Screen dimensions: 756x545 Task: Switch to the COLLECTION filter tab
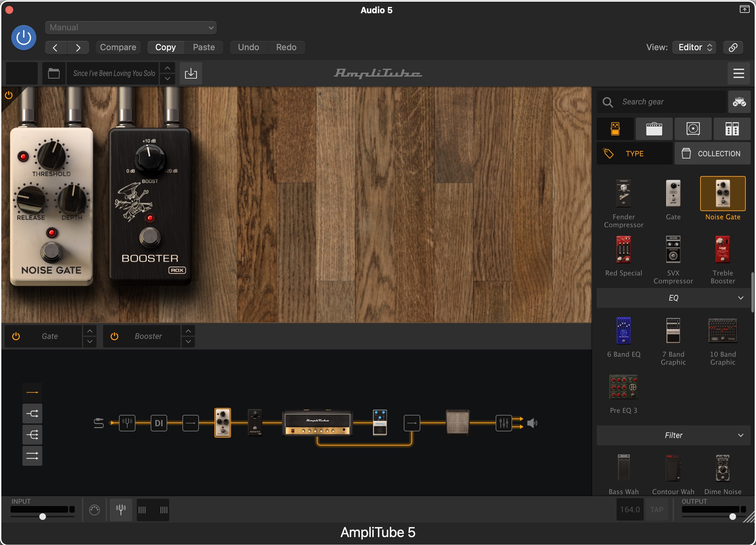[x=713, y=154]
